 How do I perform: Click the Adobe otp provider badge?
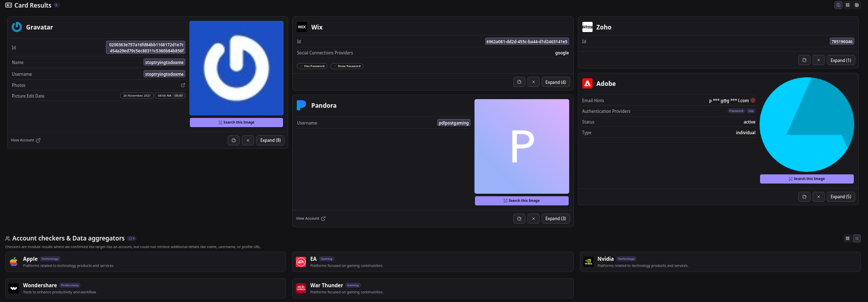[751, 111]
